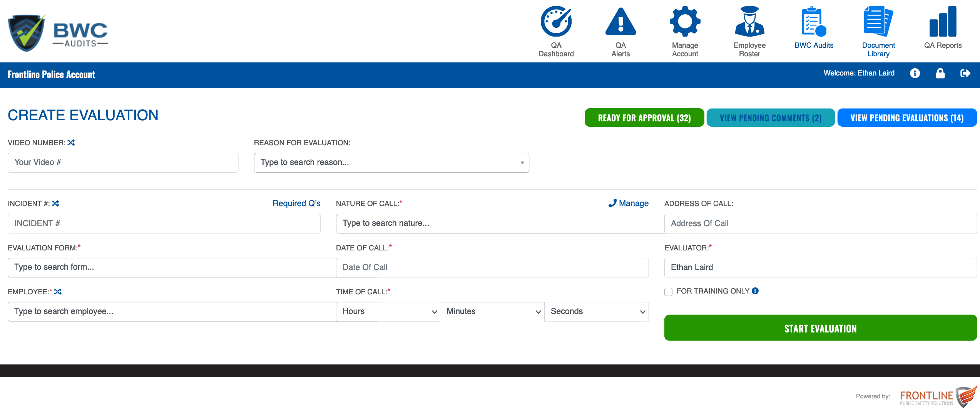Randomize video number with shuffle icon
This screenshot has width=980, height=418.
(x=71, y=143)
